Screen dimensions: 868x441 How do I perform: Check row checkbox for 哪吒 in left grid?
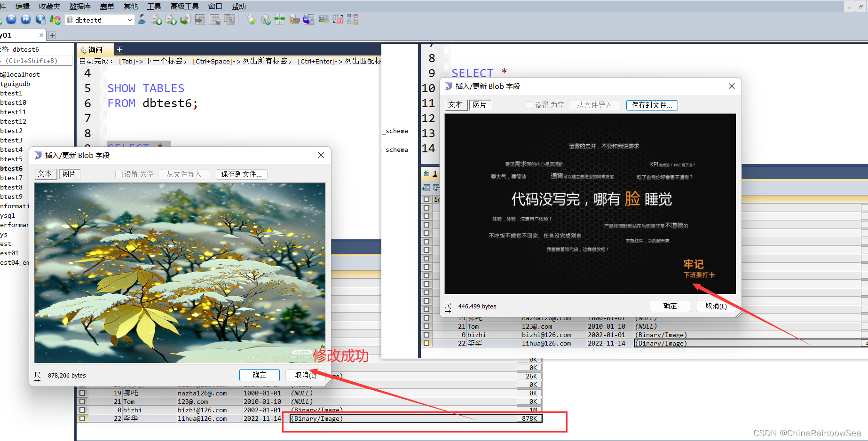(x=83, y=393)
